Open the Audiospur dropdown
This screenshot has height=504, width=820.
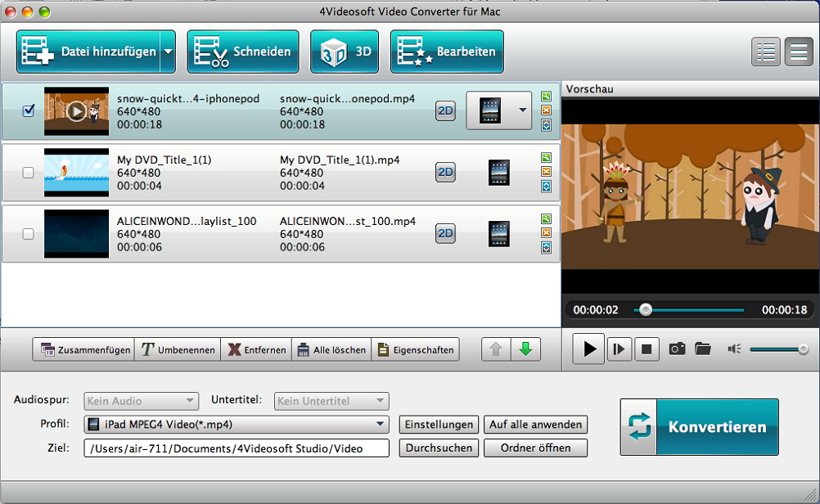(142, 401)
